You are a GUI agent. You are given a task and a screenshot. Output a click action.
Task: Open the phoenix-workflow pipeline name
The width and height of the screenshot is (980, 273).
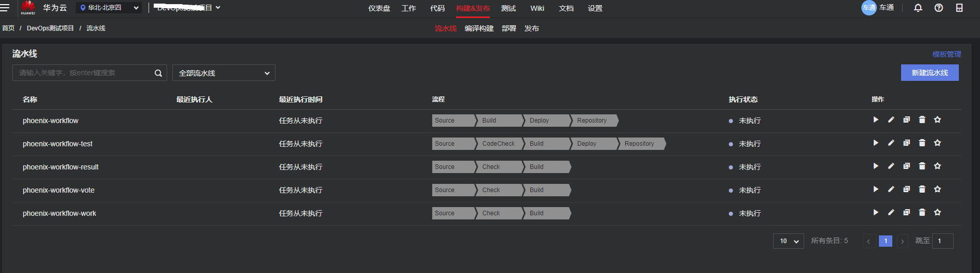click(51, 121)
